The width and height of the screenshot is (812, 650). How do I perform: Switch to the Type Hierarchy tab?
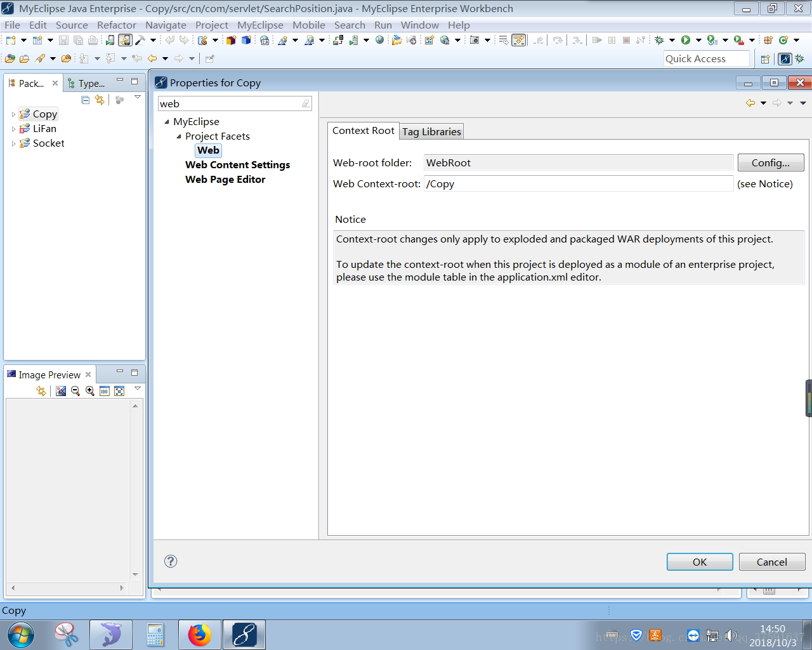click(87, 83)
